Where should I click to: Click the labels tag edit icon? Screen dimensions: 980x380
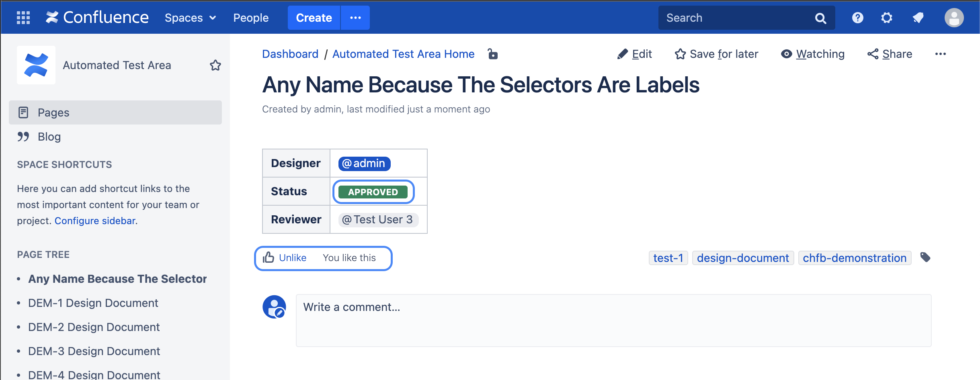(925, 257)
